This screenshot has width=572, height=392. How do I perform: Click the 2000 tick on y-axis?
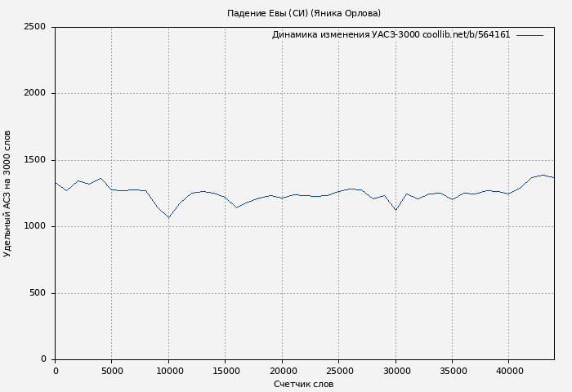pos(34,93)
